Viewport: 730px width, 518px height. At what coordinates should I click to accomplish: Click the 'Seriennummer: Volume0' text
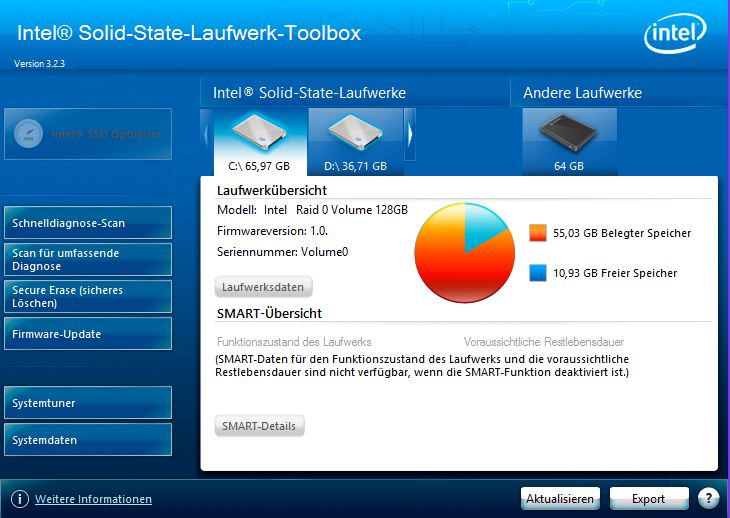(x=283, y=252)
